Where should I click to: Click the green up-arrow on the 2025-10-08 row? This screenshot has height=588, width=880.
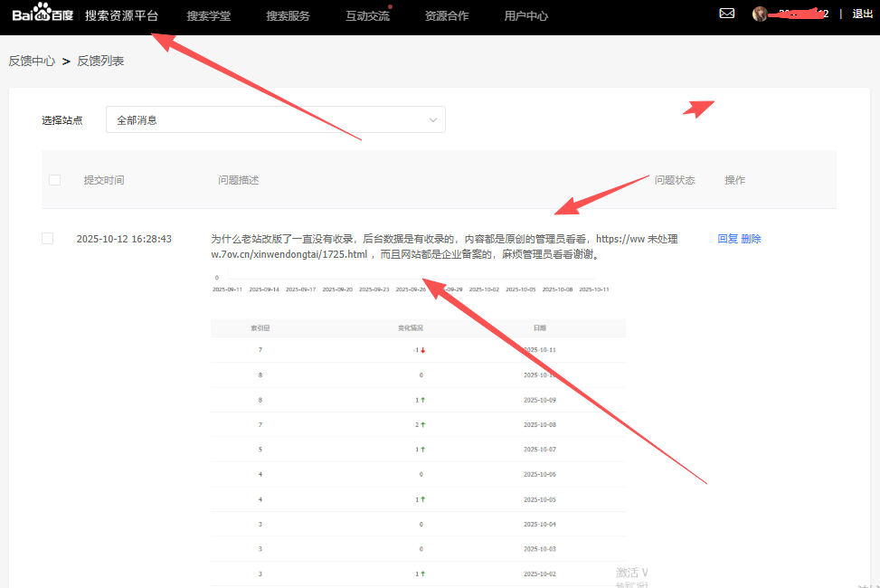(422, 424)
